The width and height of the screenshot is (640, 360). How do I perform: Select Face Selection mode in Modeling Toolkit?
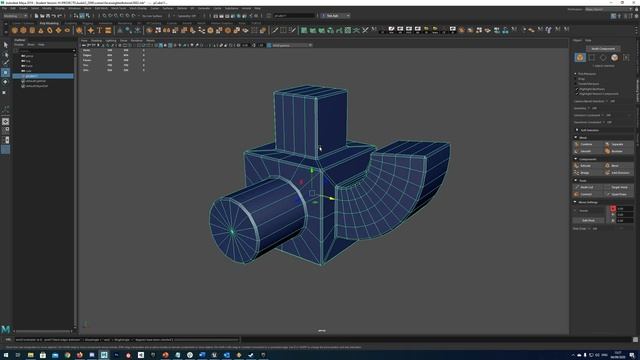pos(615,58)
